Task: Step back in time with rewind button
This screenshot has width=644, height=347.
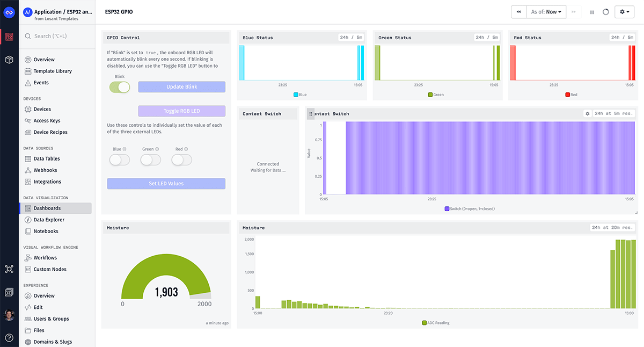Action: coord(518,12)
